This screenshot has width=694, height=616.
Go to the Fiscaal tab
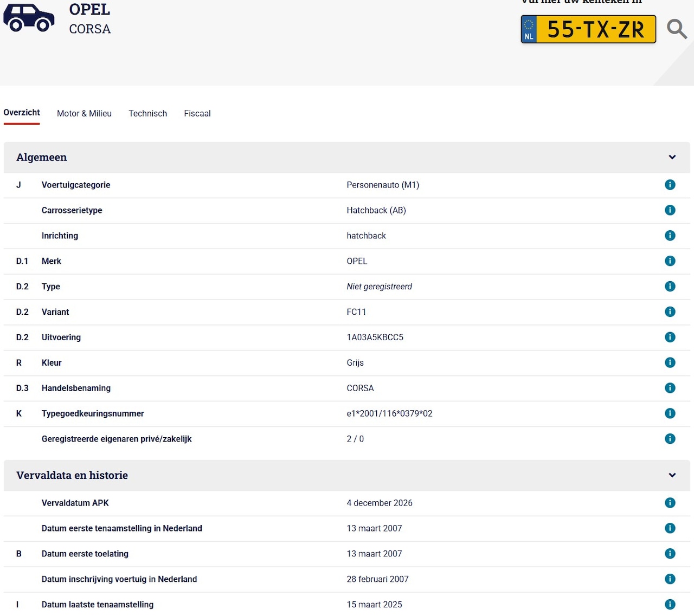point(197,113)
